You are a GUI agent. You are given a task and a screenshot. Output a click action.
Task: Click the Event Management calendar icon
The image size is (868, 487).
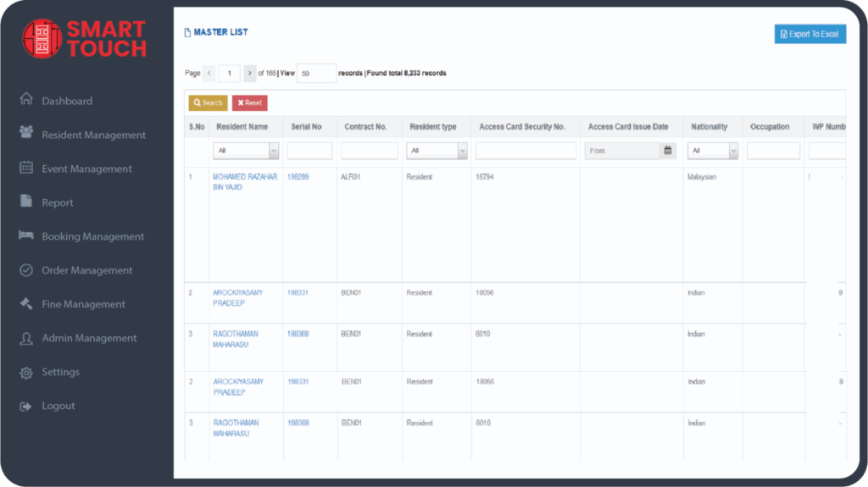[26, 168]
